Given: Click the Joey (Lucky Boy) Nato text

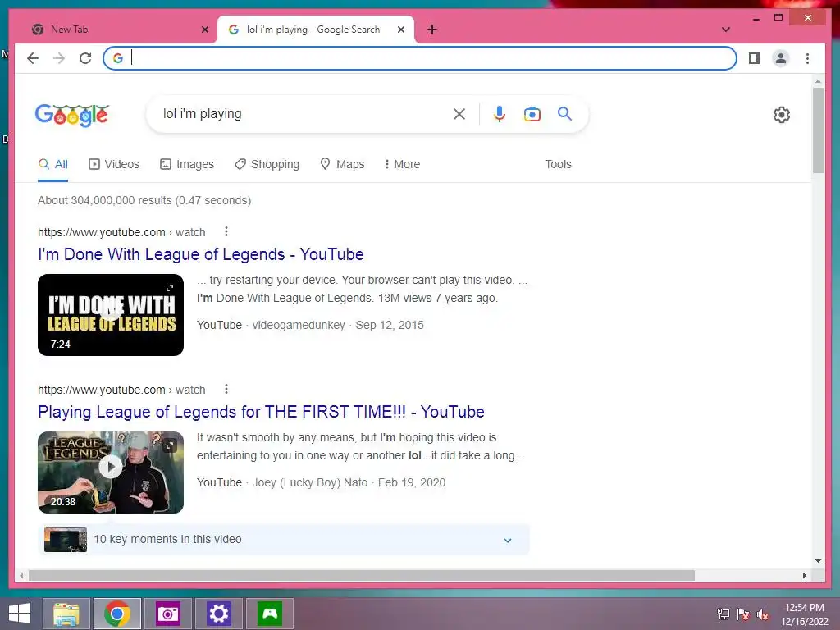Looking at the screenshot, I should coord(309,482).
